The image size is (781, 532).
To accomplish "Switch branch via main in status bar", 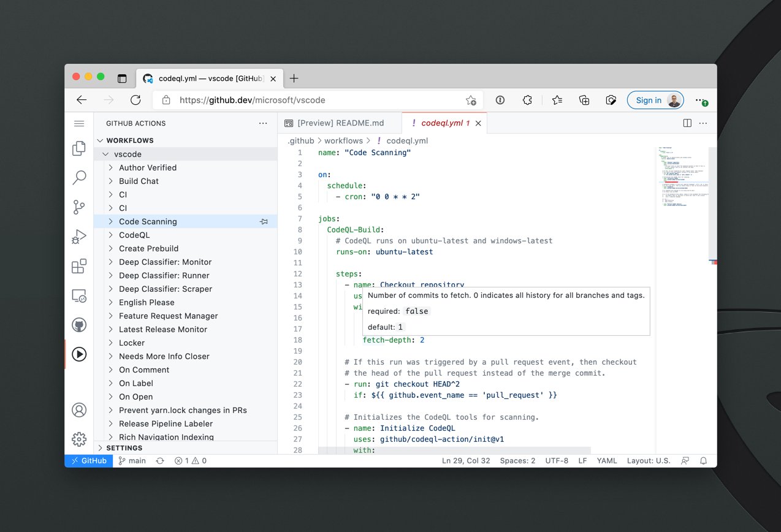I will (132, 461).
